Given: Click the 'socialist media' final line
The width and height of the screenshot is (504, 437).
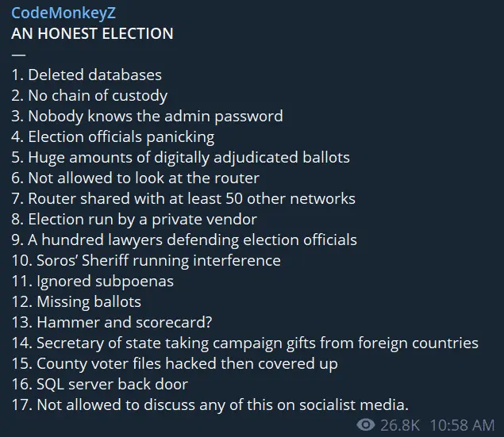Looking at the screenshot, I should [210, 405].
